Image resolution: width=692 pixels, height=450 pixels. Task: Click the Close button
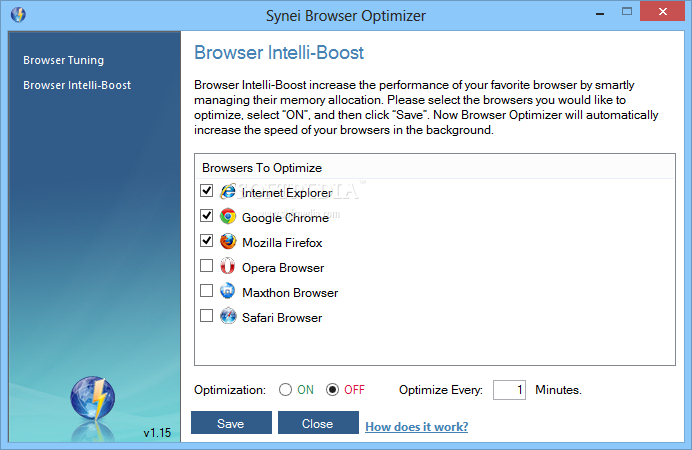318,423
